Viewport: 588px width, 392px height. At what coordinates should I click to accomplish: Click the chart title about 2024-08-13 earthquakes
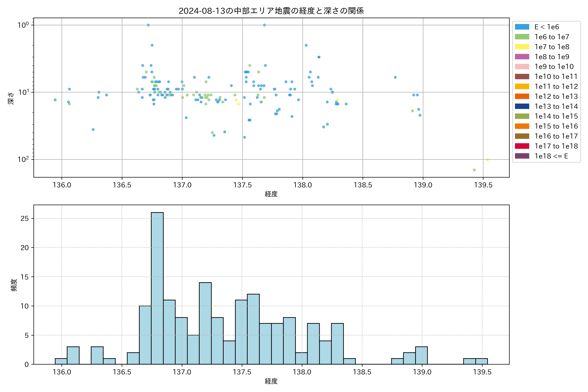(271, 11)
